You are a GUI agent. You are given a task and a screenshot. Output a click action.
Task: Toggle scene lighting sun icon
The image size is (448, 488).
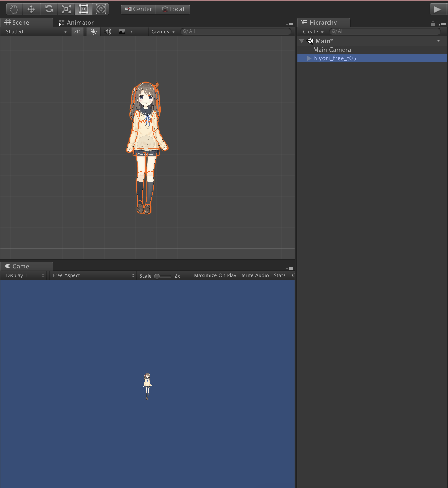pyautogui.click(x=93, y=32)
